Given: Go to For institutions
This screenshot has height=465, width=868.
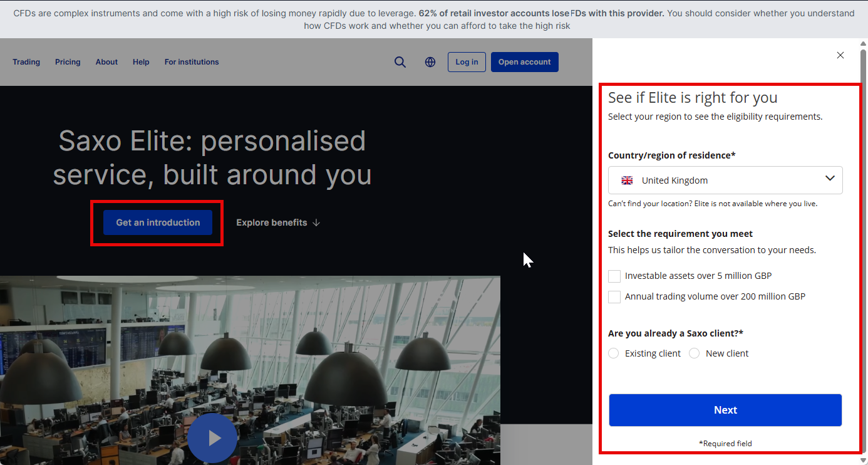Looking at the screenshot, I should click(192, 62).
